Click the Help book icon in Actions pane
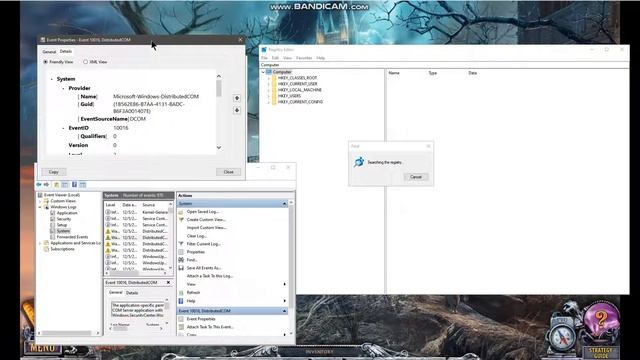This screenshot has width=640, height=360. (x=181, y=301)
